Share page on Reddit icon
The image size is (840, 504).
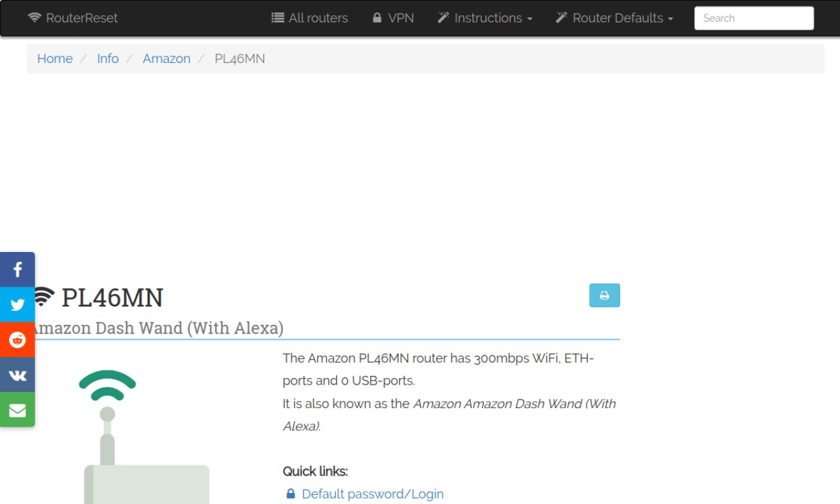17,340
